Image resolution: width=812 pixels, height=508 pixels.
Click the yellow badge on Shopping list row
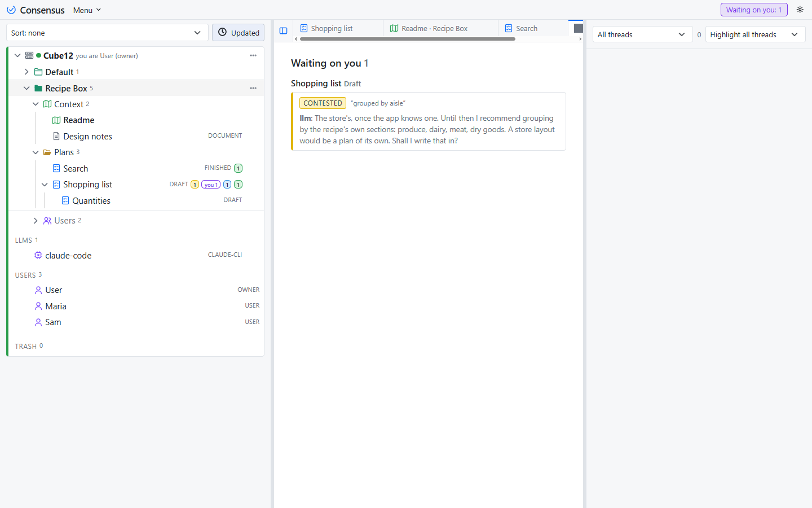(195, 185)
